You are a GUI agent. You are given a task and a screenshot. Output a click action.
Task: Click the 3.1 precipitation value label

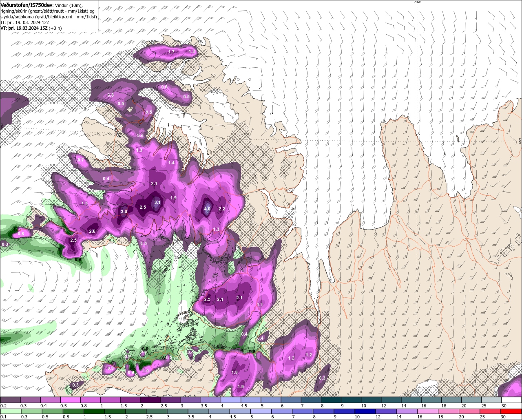[x=157, y=202]
